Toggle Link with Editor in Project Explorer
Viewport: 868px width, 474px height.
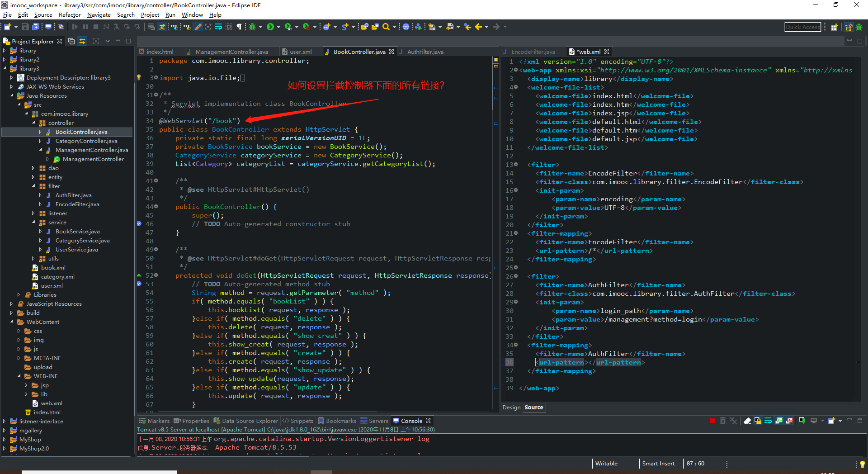click(x=82, y=41)
